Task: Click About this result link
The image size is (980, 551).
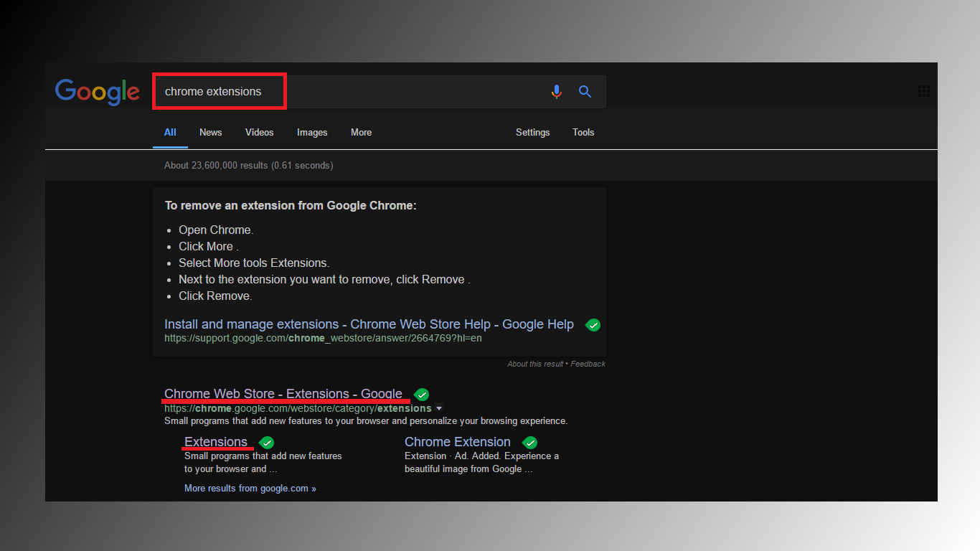Action: coord(535,364)
